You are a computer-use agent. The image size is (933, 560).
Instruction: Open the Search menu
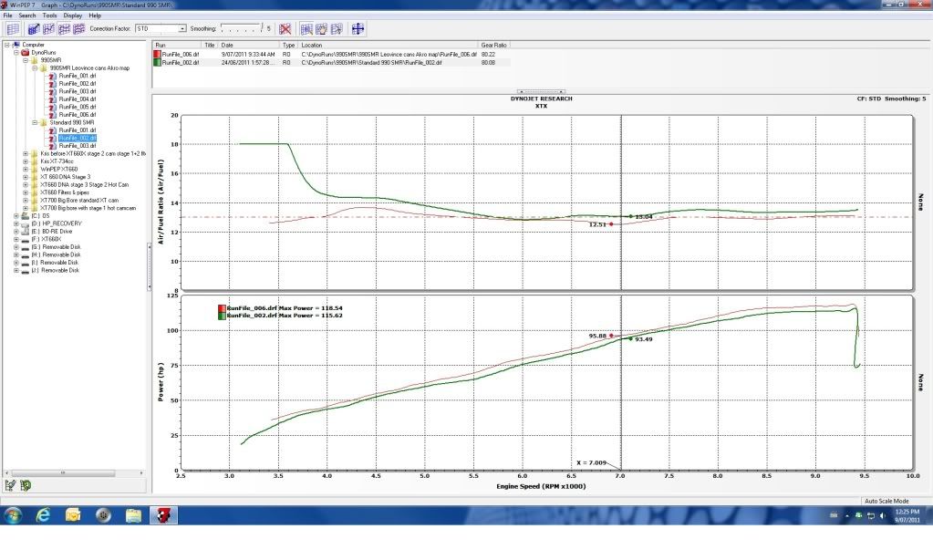coord(26,16)
